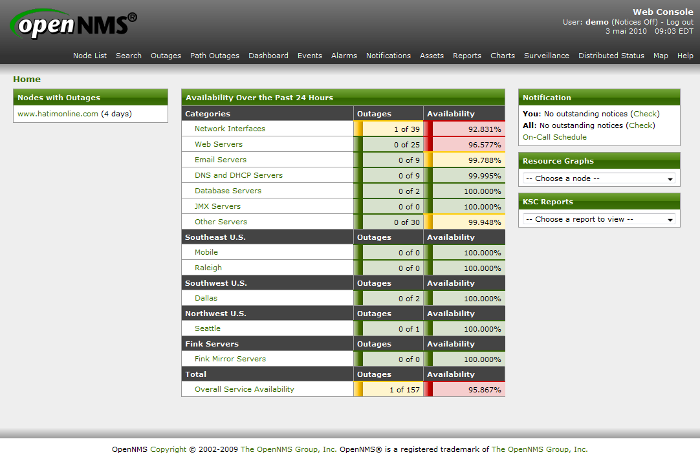Click the red Network Interfaces availability indicator
The image size is (700, 459).
pos(428,129)
